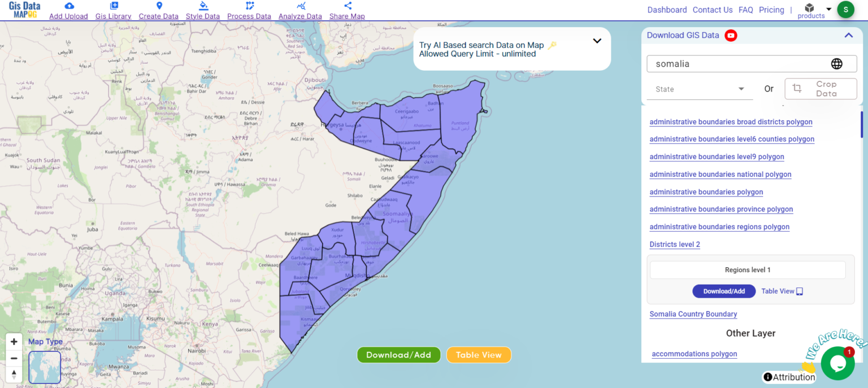Collapse the Download GIS Data panel
Screen dimensions: 868x388
tap(848, 35)
